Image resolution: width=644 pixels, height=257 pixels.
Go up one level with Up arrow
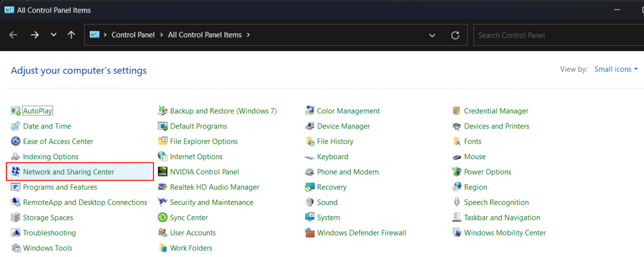click(71, 35)
